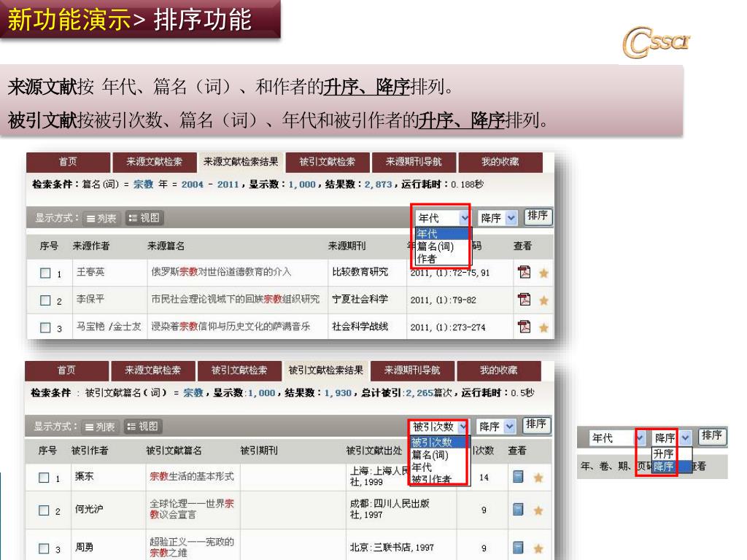Open the 被引次数 sort field dropdown
The image size is (747, 560).
(438, 426)
